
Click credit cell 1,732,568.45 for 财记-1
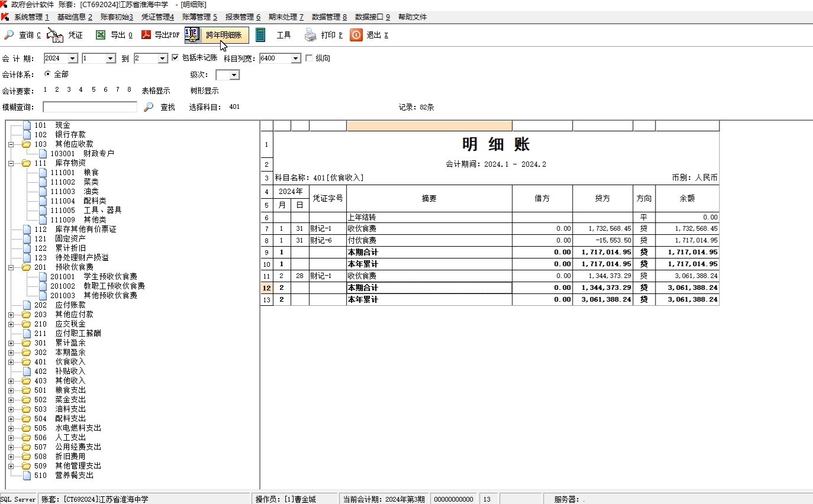[x=602, y=229]
